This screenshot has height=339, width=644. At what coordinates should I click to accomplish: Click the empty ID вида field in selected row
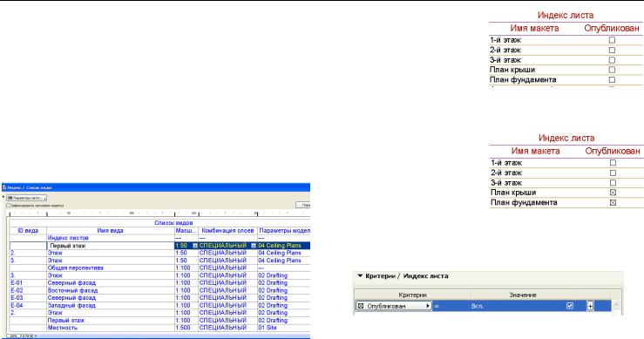click(x=28, y=246)
